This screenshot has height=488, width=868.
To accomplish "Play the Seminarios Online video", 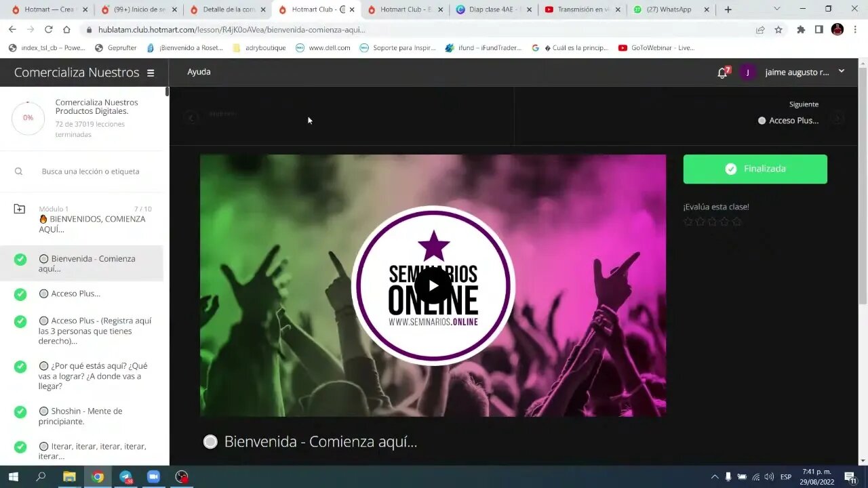I will (x=433, y=285).
